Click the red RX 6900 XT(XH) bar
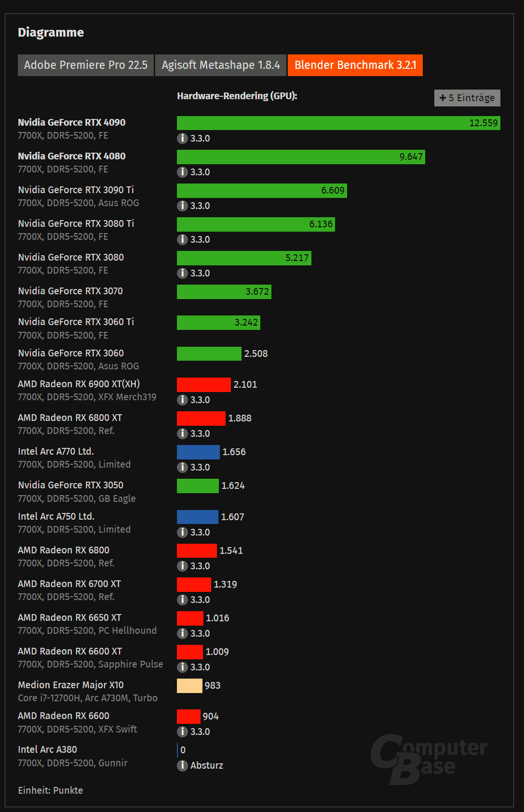 (x=204, y=384)
